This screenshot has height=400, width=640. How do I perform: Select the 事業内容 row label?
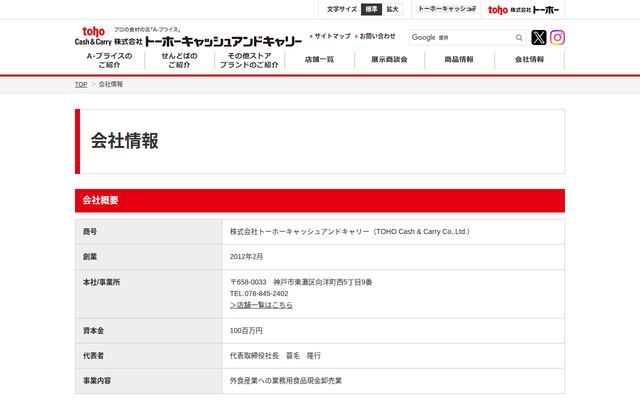pyautogui.click(x=97, y=381)
